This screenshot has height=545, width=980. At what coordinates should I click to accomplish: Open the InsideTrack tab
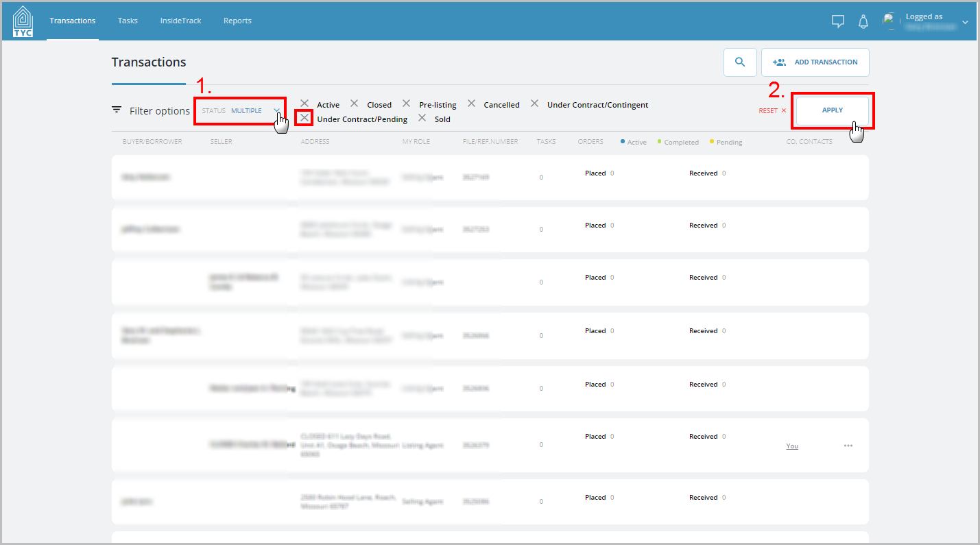click(x=180, y=21)
